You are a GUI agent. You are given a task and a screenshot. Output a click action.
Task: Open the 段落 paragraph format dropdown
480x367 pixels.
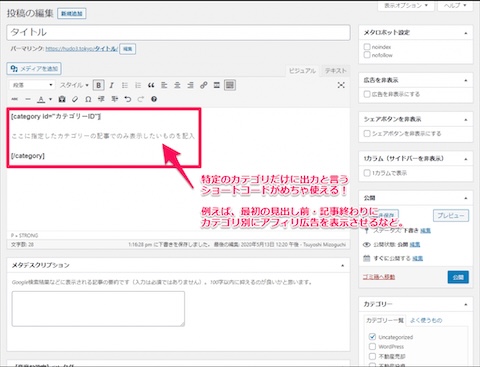32,85
